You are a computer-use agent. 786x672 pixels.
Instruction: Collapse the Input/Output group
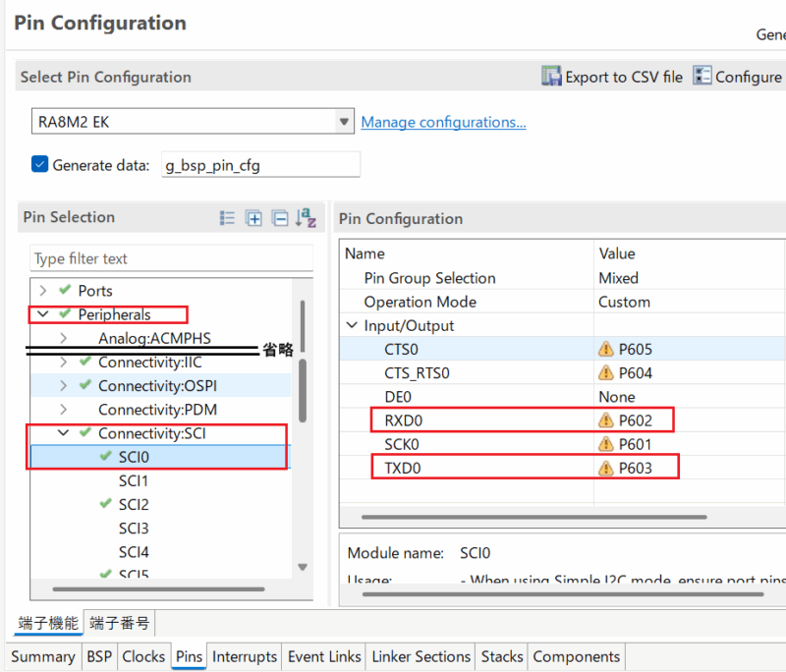pyautogui.click(x=352, y=326)
